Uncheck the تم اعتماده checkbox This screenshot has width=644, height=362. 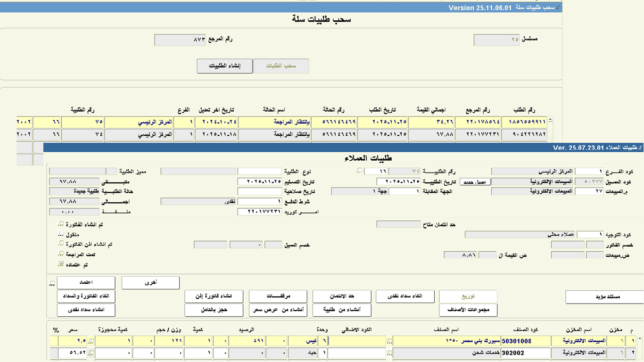61,264
